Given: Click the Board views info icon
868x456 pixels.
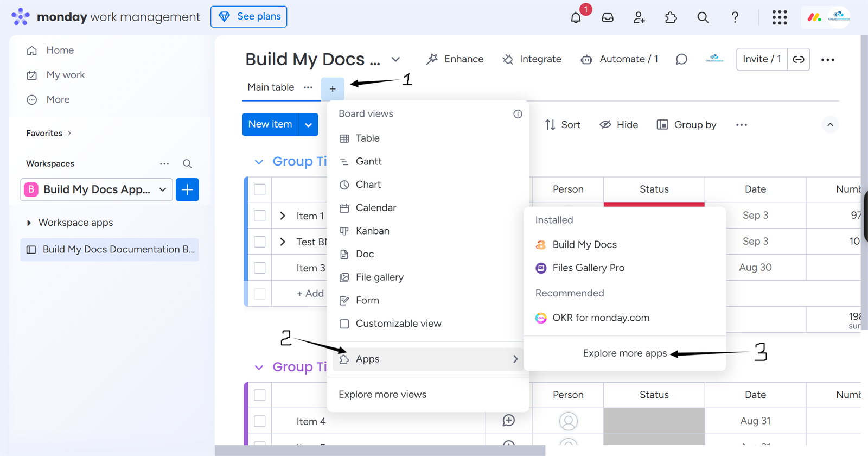Looking at the screenshot, I should pyautogui.click(x=518, y=114).
